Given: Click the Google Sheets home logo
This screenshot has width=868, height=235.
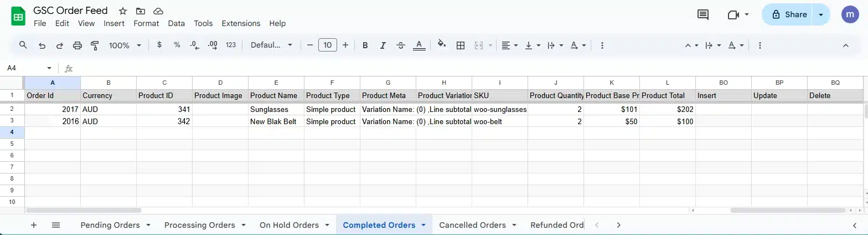Looking at the screenshot, I should (18, 16).
